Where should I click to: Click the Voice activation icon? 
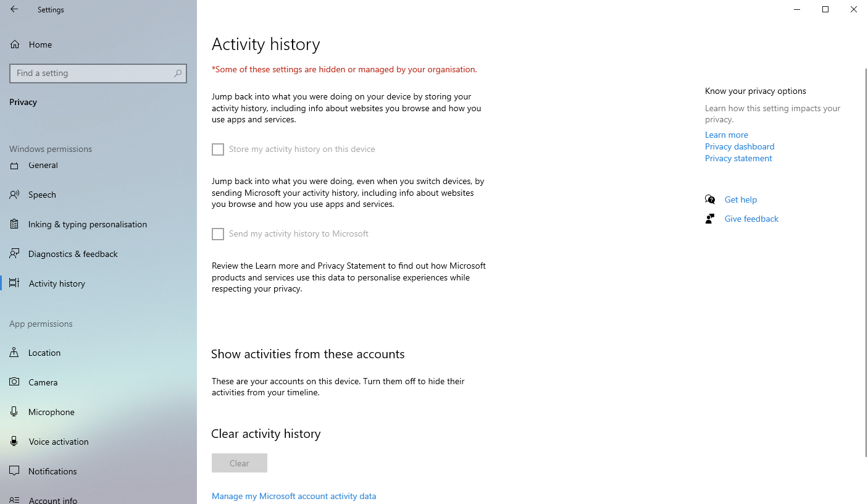[14, 442]
